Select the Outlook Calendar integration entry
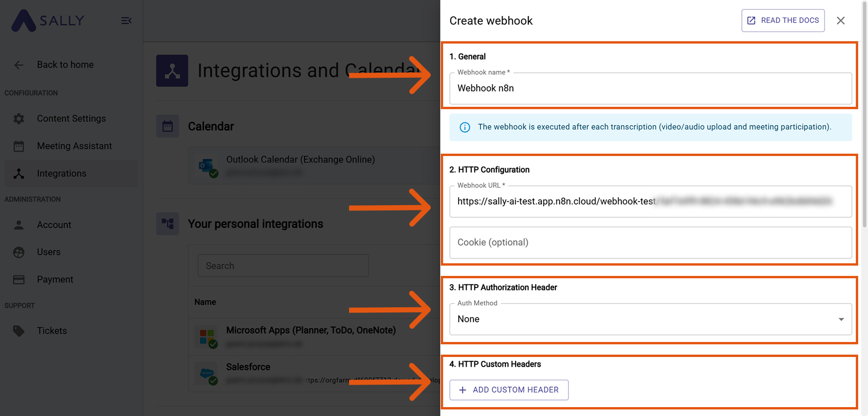The height and width of the screenshot is (416, 868). click(300, 160)
